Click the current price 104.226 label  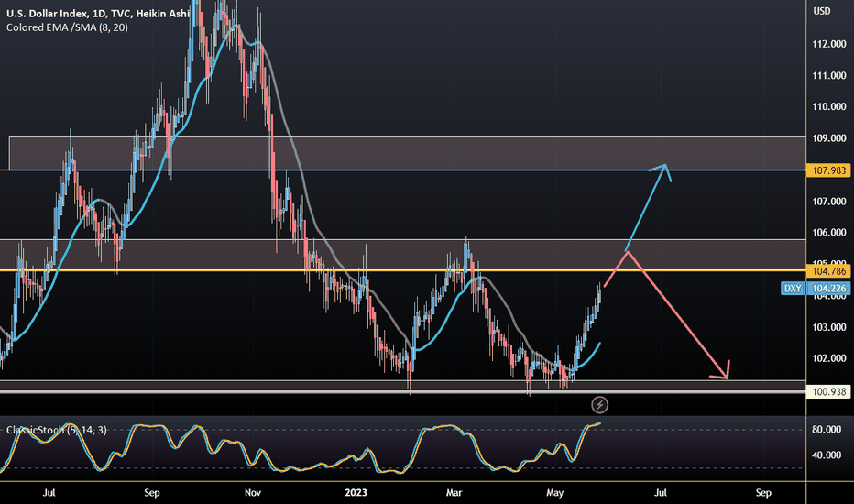click(x=829, y=289)
